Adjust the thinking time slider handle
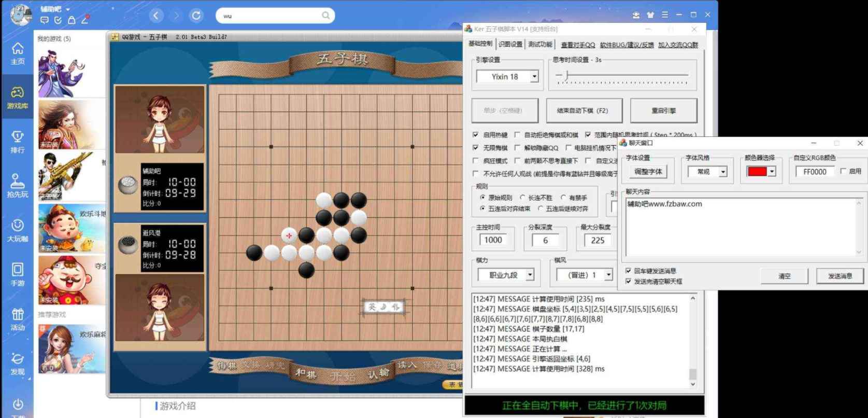This screenshot has height=418, width=868. (567, 76)
